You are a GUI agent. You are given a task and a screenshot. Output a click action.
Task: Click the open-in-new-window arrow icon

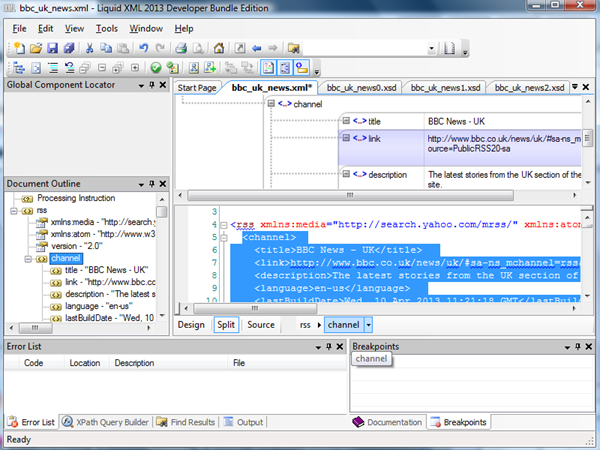coord(240,48)
